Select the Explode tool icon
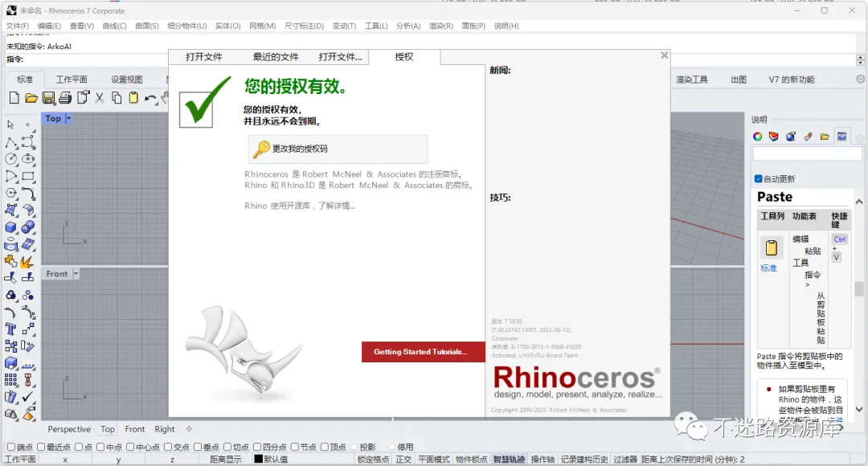Screen dimensions: 868x466 coord(27,262)
